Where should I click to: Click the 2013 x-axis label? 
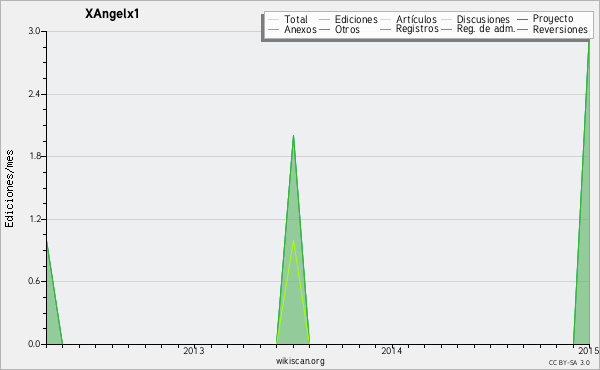tap(194, 350)
